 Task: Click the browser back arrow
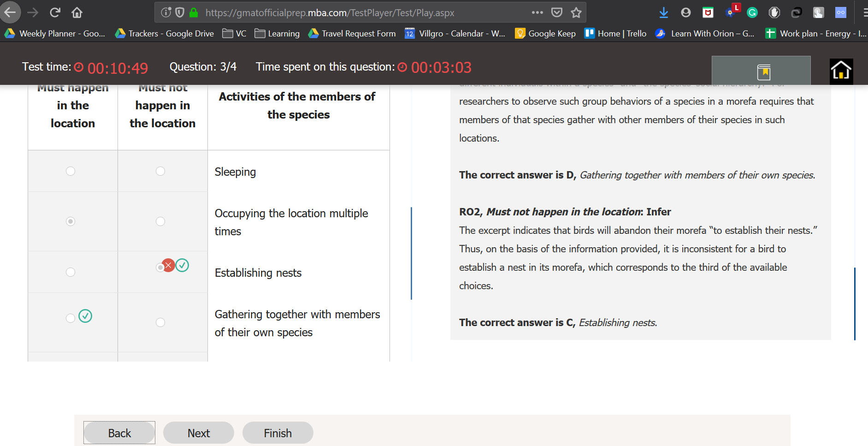pos(10,12)
